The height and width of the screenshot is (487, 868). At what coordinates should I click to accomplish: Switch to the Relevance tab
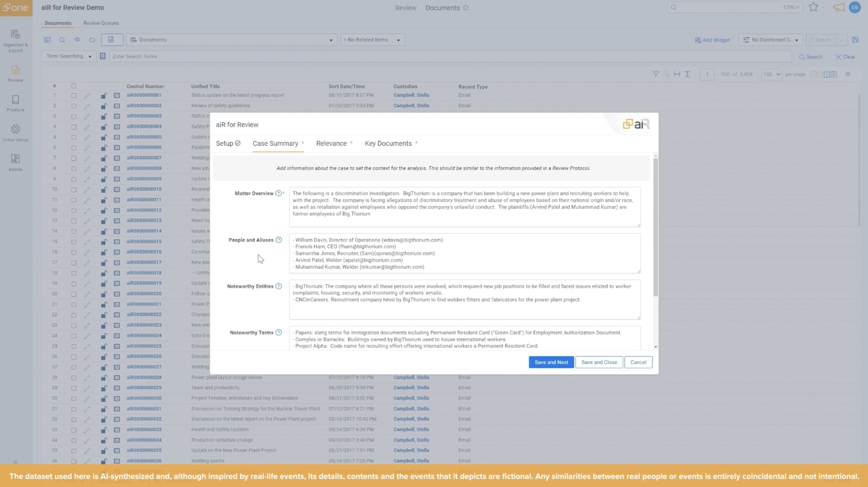(x=331, y=143)
